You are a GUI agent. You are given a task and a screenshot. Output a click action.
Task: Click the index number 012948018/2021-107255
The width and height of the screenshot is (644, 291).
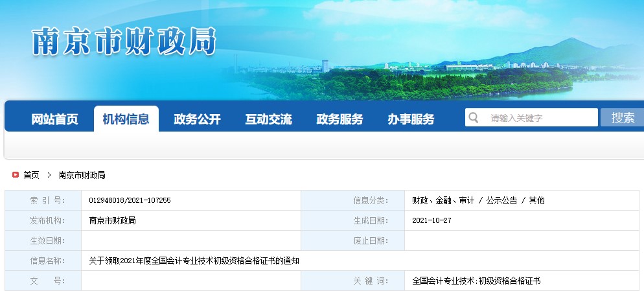pyautogui.click(x=130, y=200)
